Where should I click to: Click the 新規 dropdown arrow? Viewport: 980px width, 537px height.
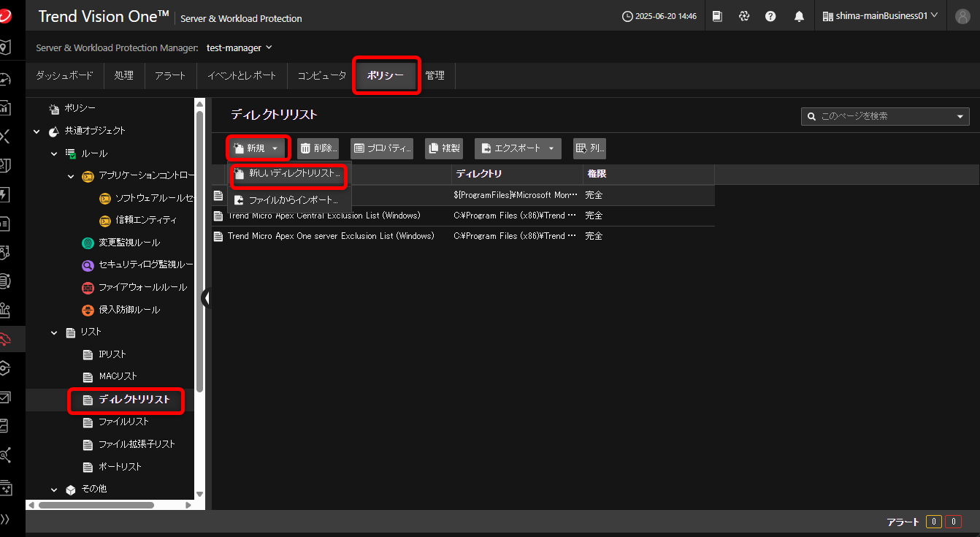coord(275,148)
